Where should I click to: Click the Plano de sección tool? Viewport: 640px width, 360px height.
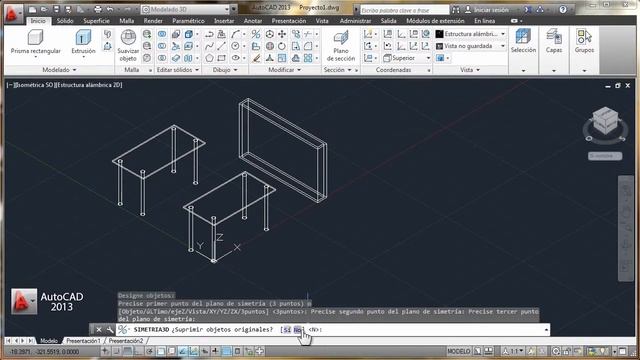(x=341, y=45)
